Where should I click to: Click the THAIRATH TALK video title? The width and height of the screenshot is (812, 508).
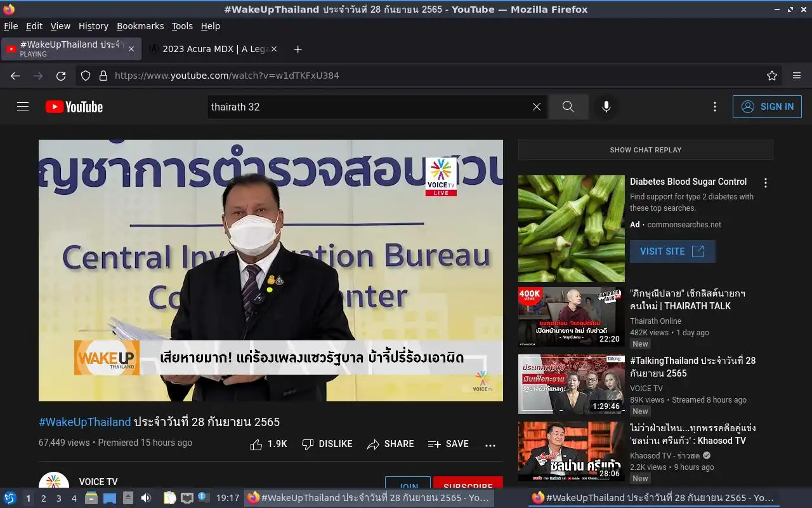coord(688,300)
